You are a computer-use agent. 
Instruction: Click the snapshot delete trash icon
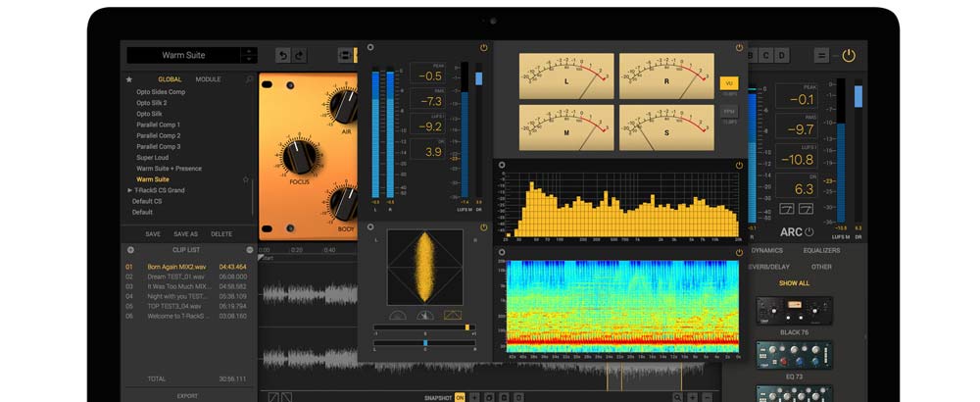(518, 398)
